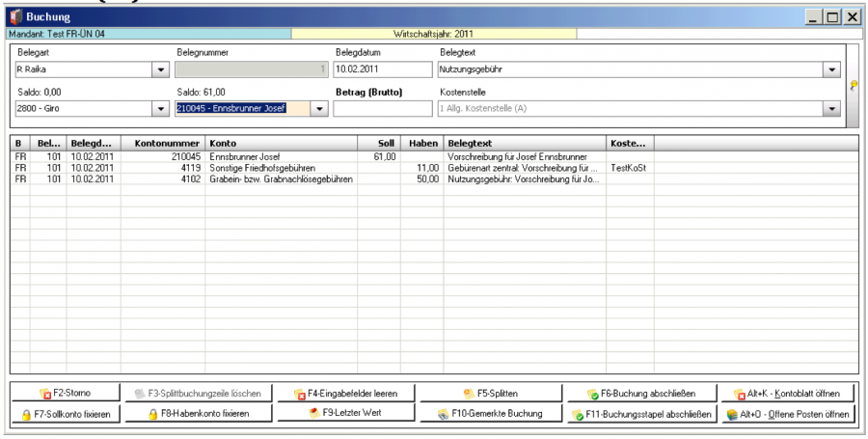Sort by Haben column header

(422, 144)
